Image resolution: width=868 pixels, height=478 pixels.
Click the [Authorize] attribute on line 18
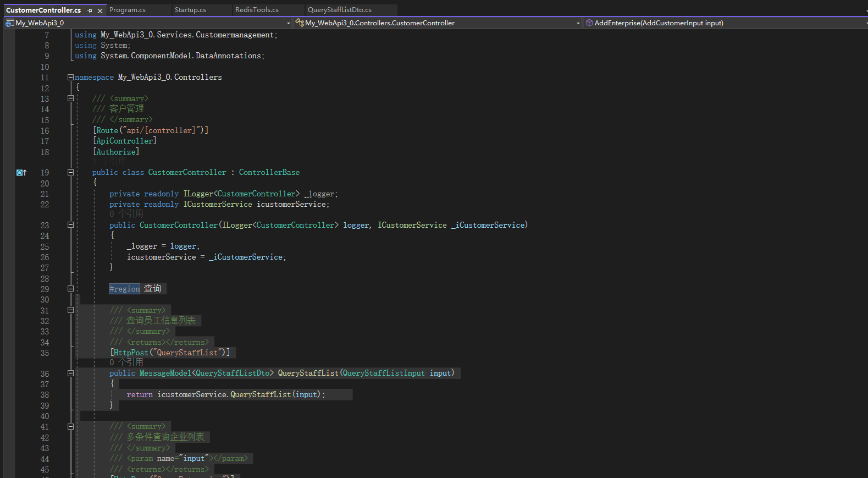point(116,152)
